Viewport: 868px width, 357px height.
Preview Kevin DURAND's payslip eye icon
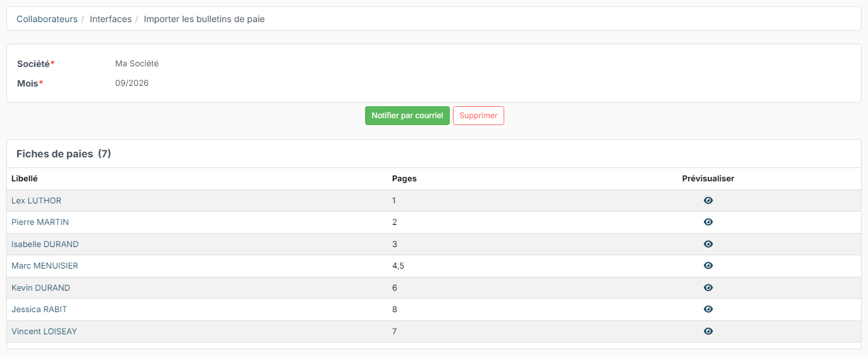coord(708,287)
